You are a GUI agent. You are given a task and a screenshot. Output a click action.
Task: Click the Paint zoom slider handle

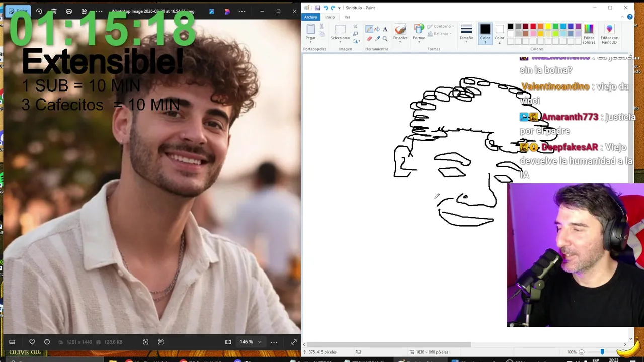tap(602, 352)
